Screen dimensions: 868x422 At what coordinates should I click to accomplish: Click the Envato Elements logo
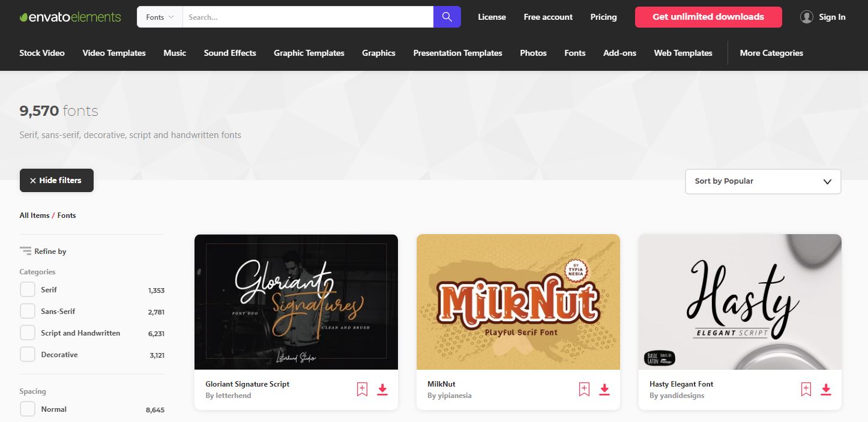click(70, 17)
